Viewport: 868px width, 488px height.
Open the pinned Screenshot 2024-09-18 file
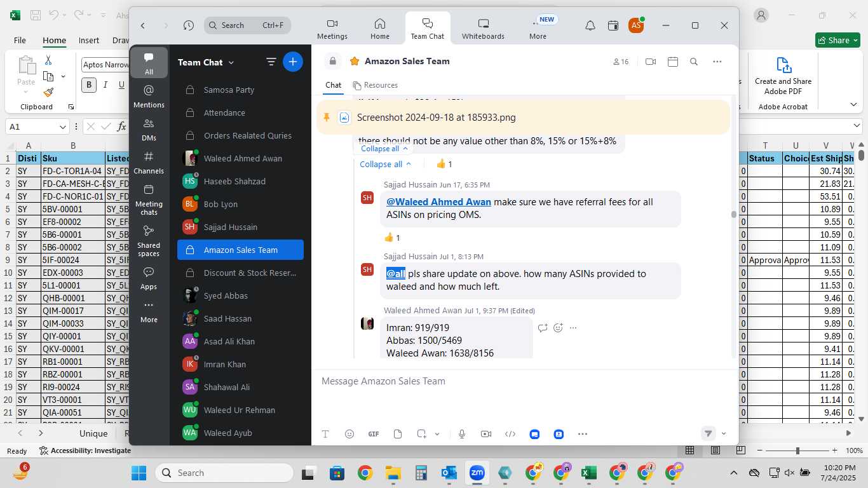[x=436, y=118]
